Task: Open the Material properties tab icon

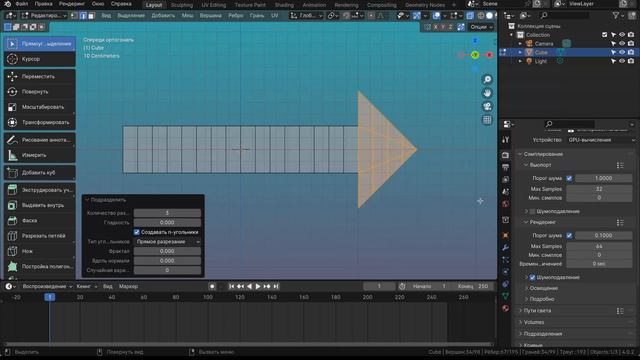Action: click(506, 308)
